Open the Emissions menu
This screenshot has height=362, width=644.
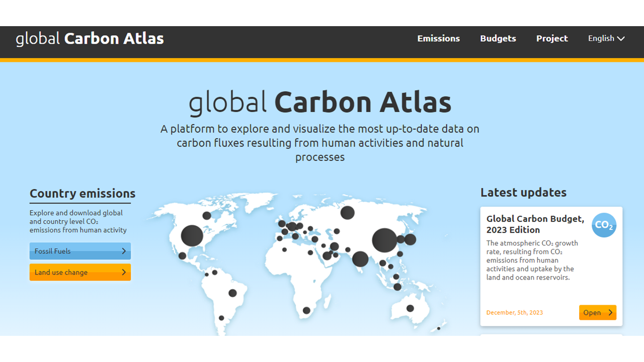(x=438, y=38)
